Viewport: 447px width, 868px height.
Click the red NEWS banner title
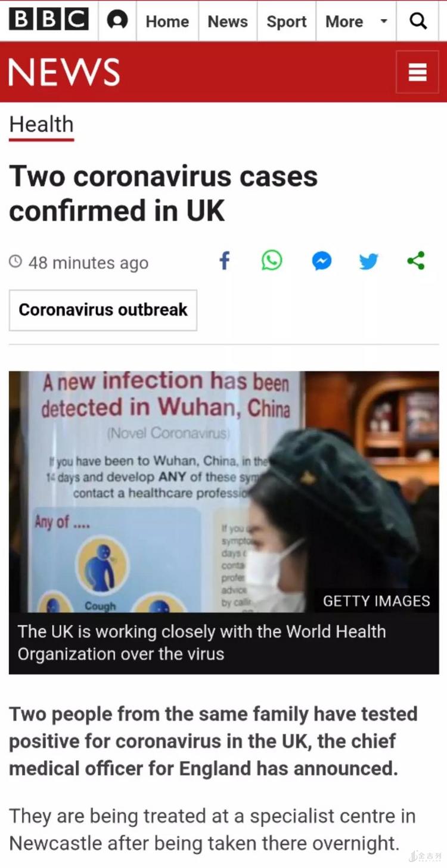click(x=64, y=73)
